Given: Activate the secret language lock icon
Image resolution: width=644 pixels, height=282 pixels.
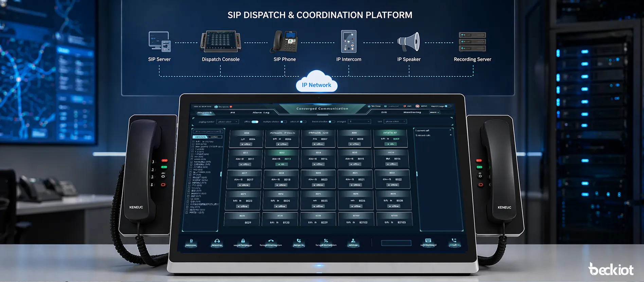Looking at the screenshot, I should coord(243,241).
